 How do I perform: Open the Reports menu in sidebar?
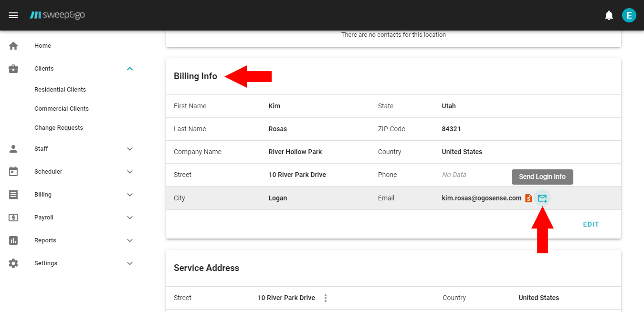(x=45, y=240)
